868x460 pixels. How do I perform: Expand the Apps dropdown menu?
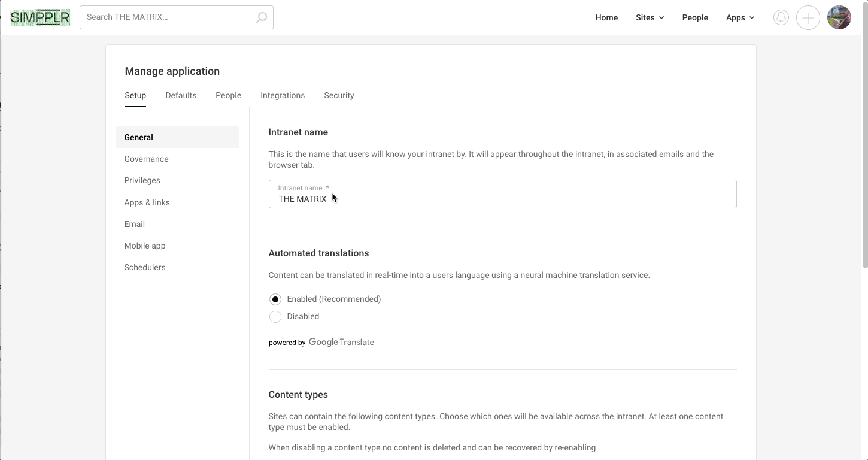[740, 17]
